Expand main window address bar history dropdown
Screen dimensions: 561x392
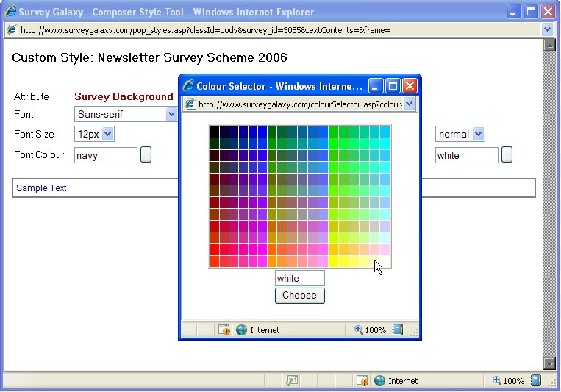[547, 29]
